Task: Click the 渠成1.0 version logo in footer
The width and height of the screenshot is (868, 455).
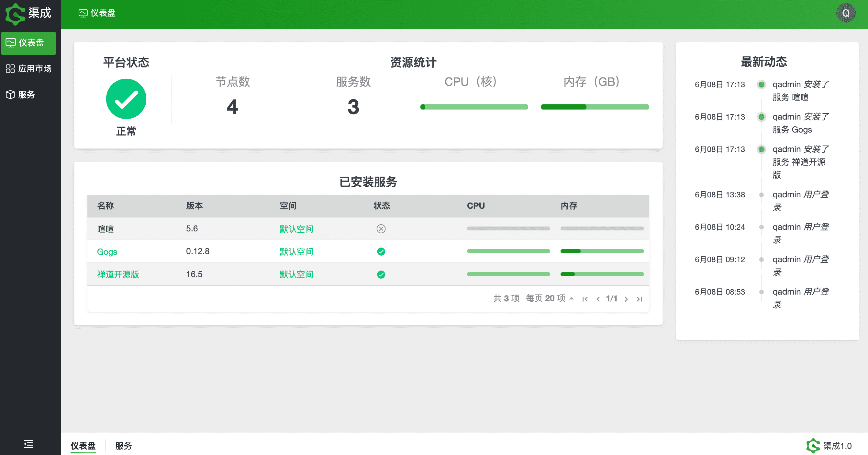Action: 829,446
